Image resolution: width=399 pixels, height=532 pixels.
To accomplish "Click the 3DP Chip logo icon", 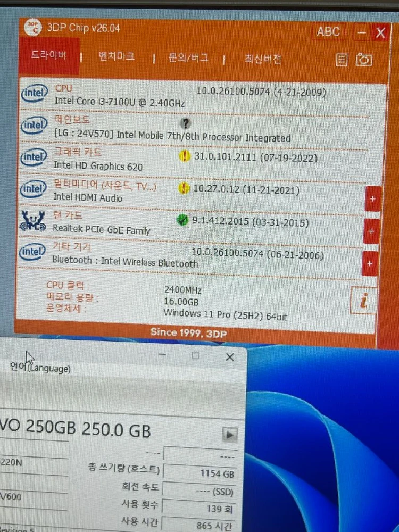I will click(33, 27).
